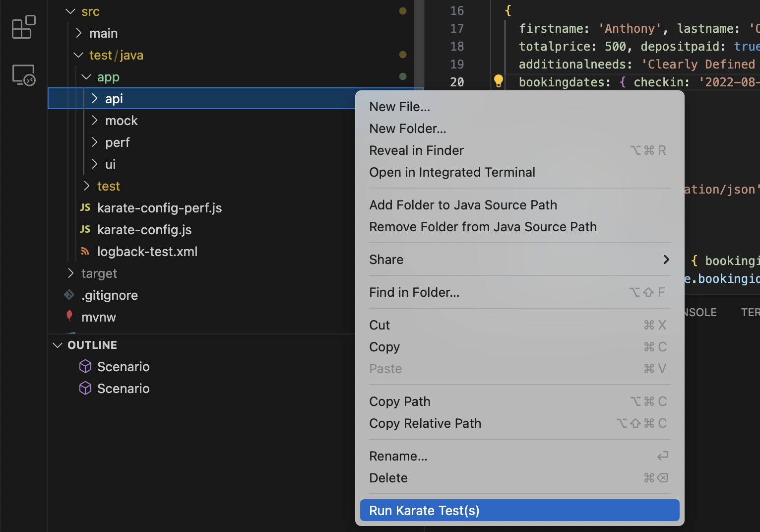Click line number 19 in editor
Viewport: 760px width, 532px height.
[457, 64]
